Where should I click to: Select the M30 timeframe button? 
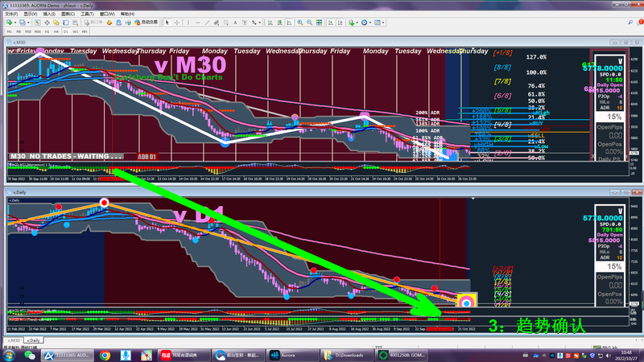[37, 31]
